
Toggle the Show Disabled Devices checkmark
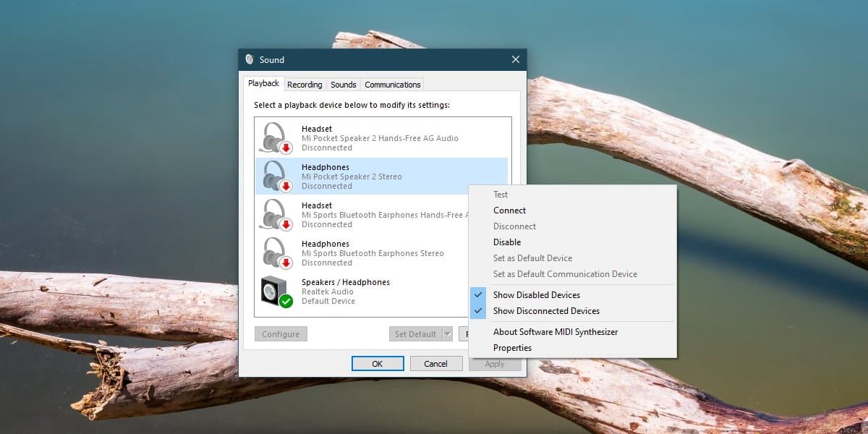click(479, 295)
